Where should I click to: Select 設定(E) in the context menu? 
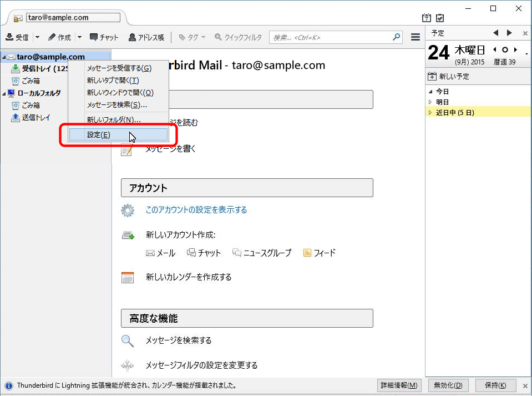click(99, 135)
